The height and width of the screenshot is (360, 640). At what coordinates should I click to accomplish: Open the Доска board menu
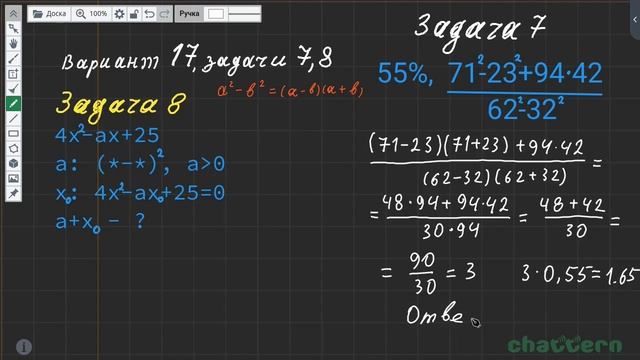click(x=49, y=14)
